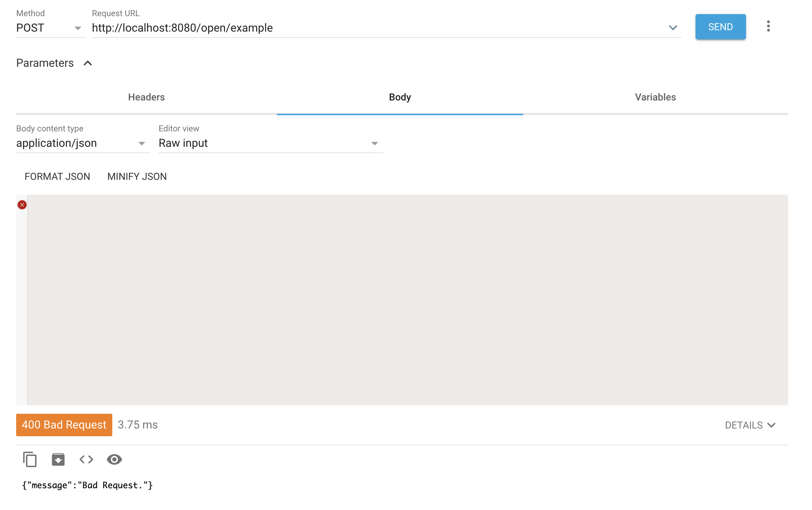Expand response DETAILS section
The height and width of the screenshot is (510, 812).
pyautogui.click(x=750, y=425)
